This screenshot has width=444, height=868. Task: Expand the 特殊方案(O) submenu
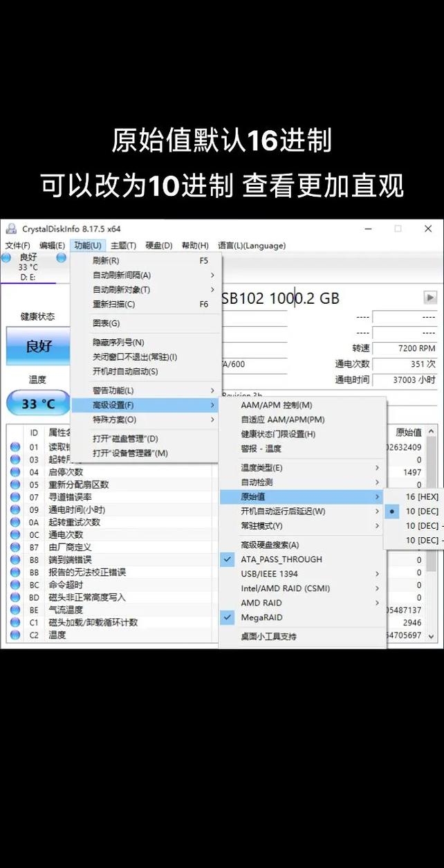(146, 419)
